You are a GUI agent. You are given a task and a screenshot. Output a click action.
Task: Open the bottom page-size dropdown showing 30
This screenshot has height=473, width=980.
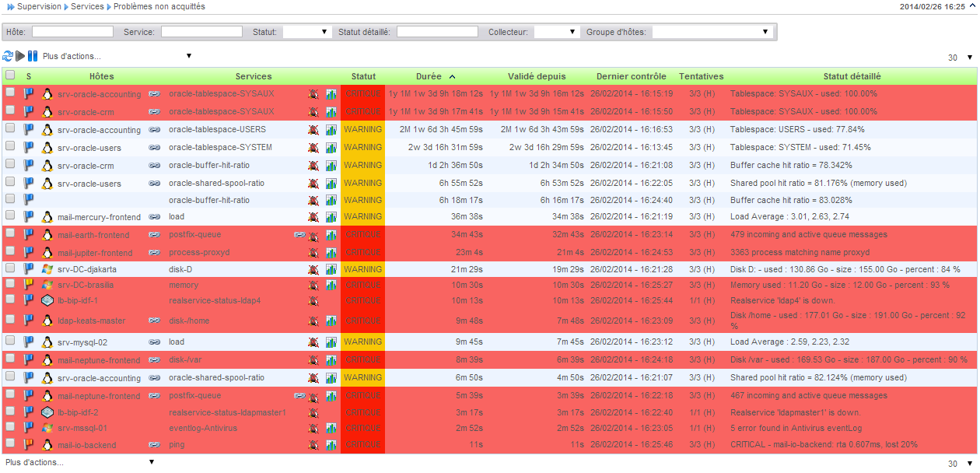click(961, 464)
